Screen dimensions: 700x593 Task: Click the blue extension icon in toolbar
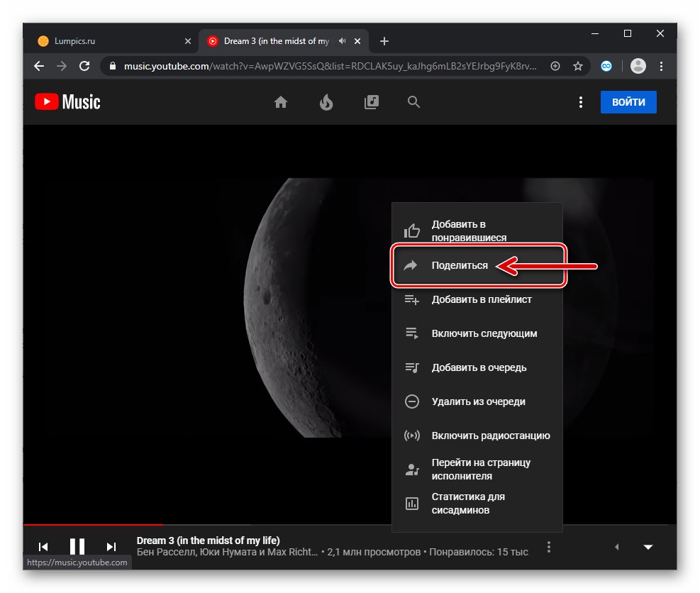click(606, 66)
